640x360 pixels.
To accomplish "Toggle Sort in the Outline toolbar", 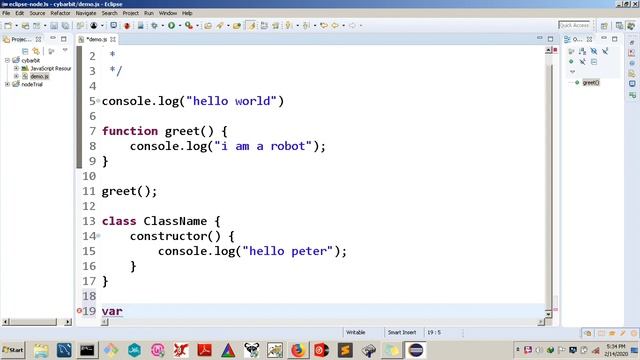I will (582, 51).
